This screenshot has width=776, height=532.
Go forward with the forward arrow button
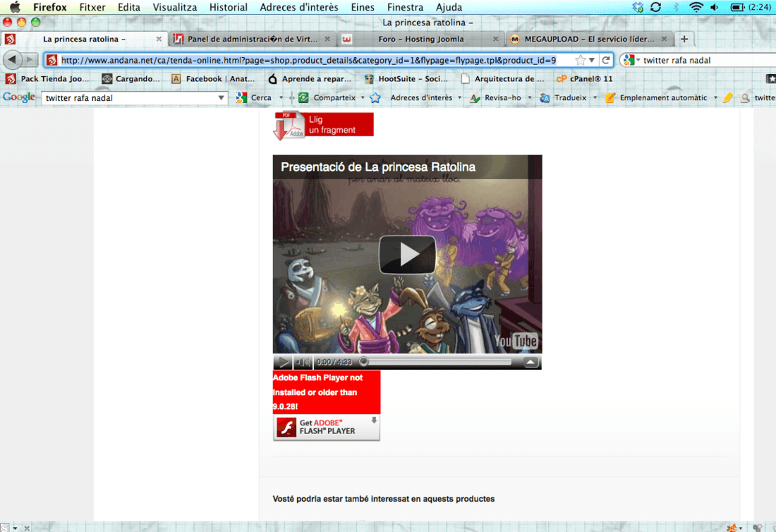pyautogui.click(x=30, y=60)
